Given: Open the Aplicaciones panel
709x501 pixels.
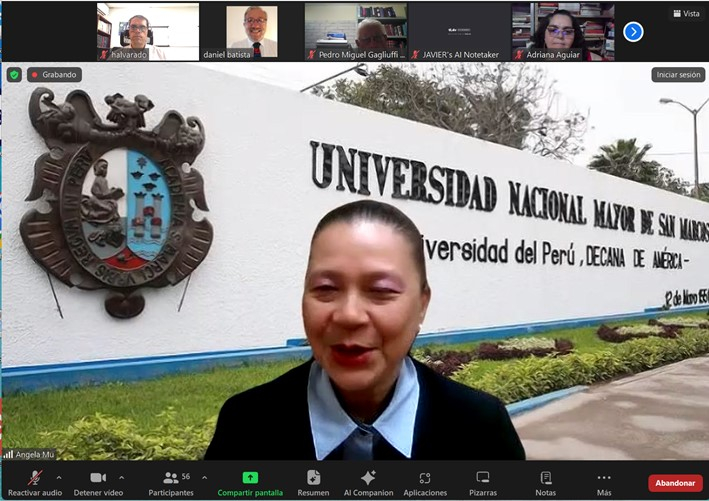Looking at the screenshot, I should pyautogui.click(x=425, y=478).
